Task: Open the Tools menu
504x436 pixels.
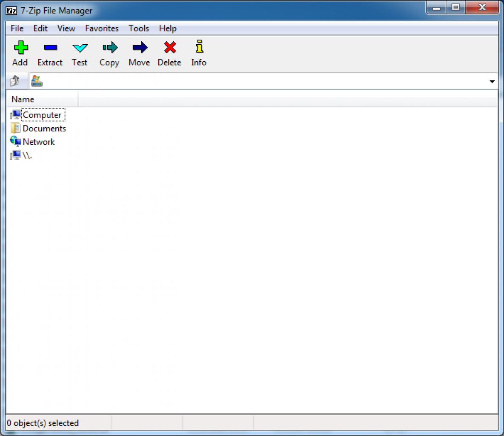Action: 139,28
